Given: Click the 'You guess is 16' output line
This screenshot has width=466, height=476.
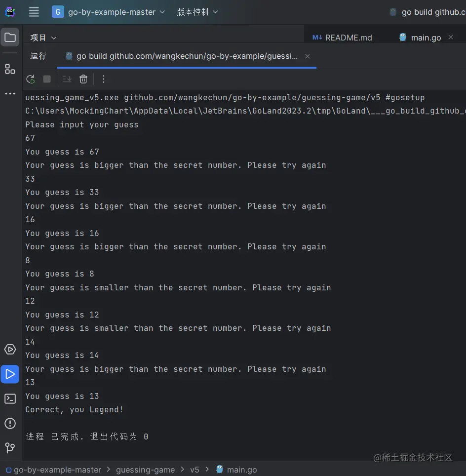Looking at the screenshot, I should tap(62, 233).
